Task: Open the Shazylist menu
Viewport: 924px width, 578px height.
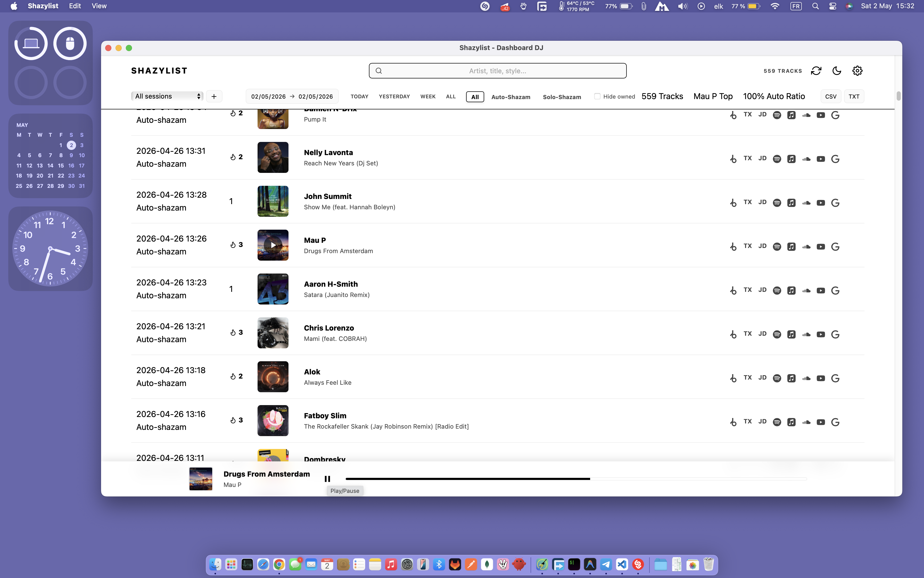Action: point(43,6)
